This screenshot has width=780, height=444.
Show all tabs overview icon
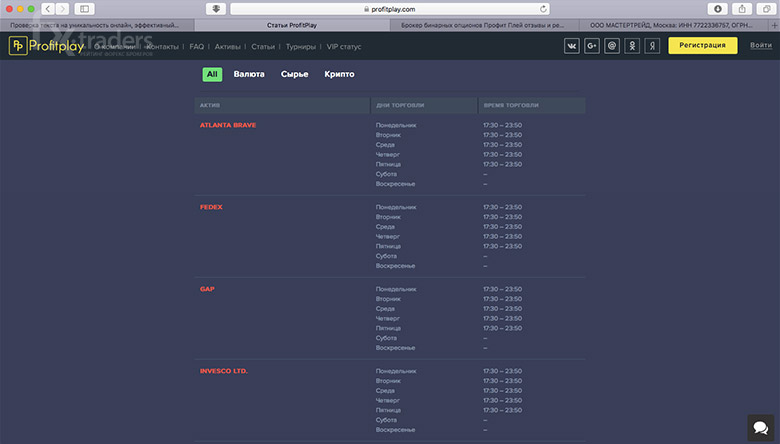pyautogui.click(x=766, y=9)
